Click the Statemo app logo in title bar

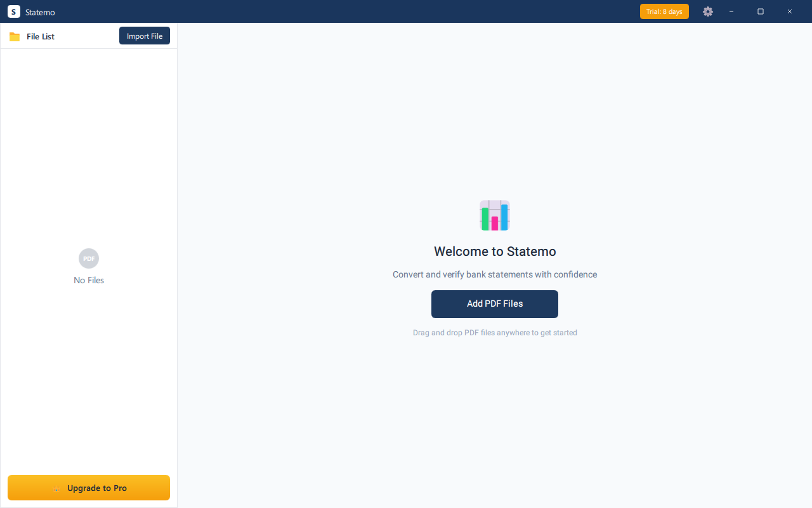pos(14,11)
